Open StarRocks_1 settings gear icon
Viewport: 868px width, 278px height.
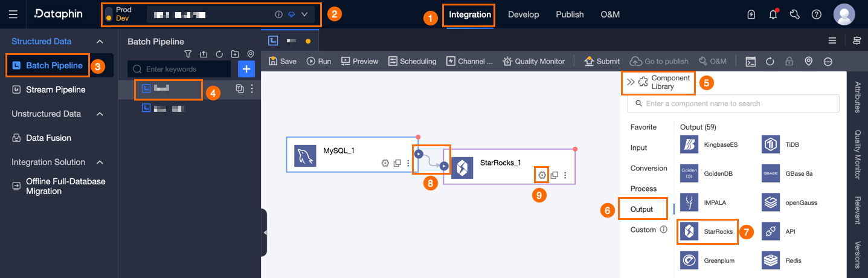(542, 175)
